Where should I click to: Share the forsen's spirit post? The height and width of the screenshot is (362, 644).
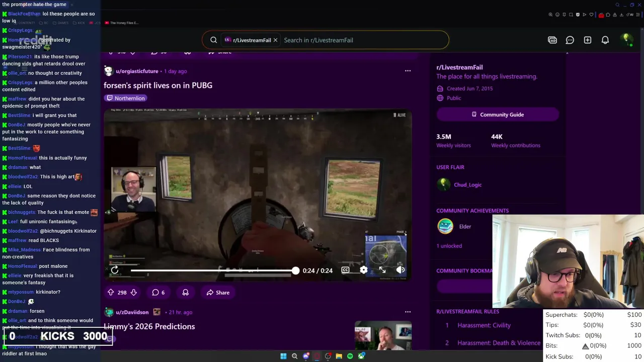click(218, 293)
